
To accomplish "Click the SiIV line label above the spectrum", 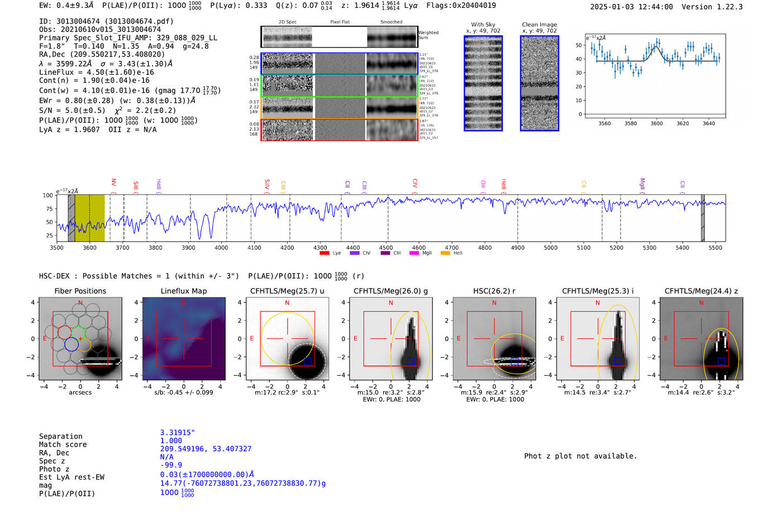I will (x=267, y=184).
